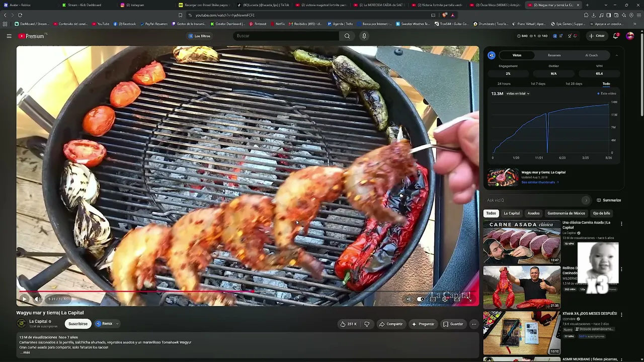Filter recommendations by Todos chip
This screenshot has width=644, height=362.
(491, 213)
